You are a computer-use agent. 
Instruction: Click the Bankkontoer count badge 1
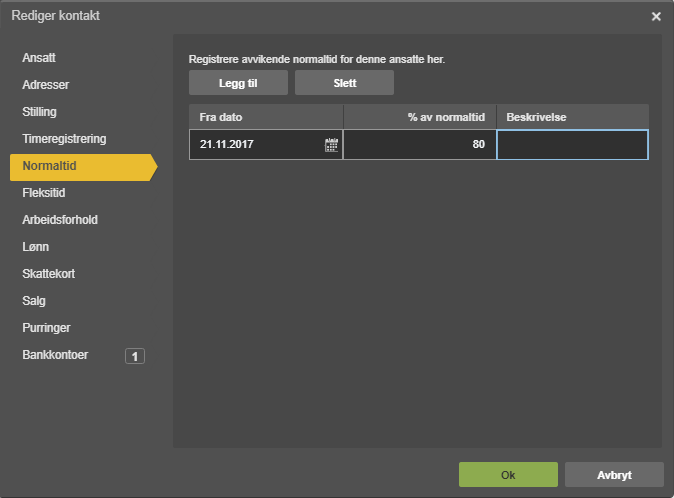[135, 356]
